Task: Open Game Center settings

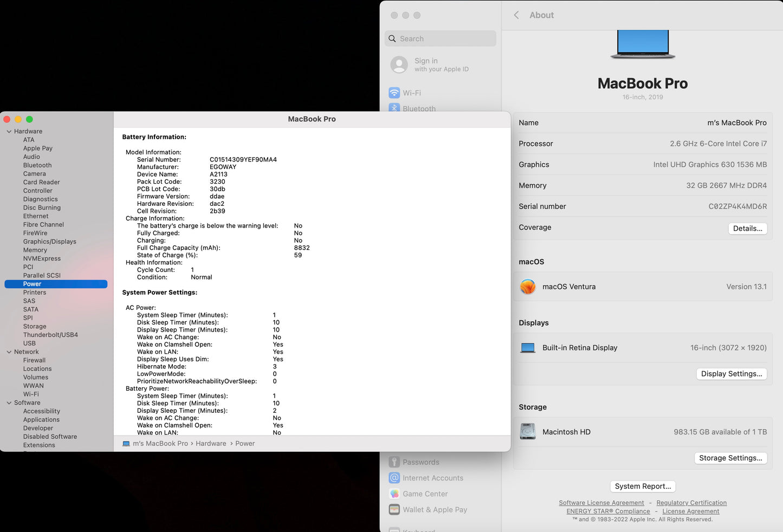Action: tap(425, 494)
